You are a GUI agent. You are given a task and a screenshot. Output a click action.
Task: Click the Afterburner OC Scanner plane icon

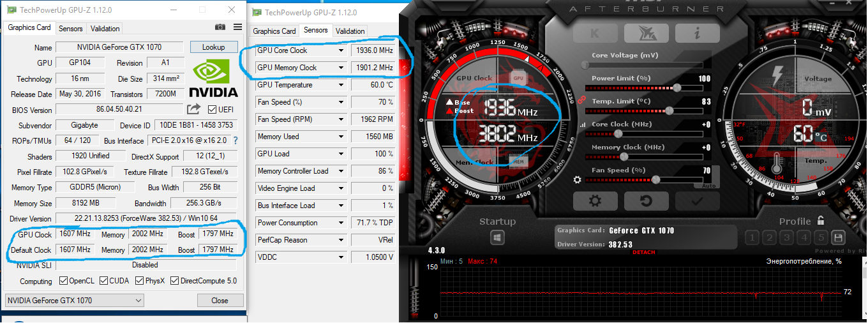coord(647,34)
